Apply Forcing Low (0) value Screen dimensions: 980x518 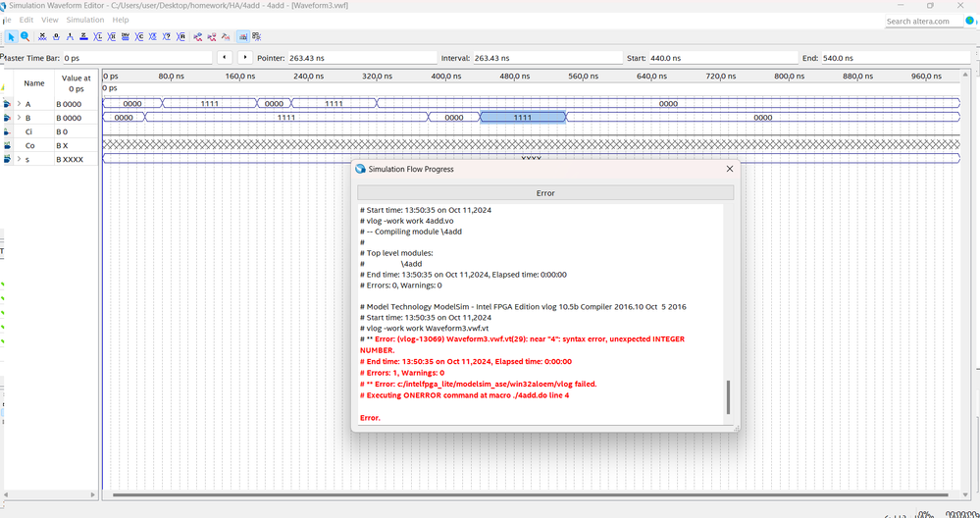click(56, 37)
